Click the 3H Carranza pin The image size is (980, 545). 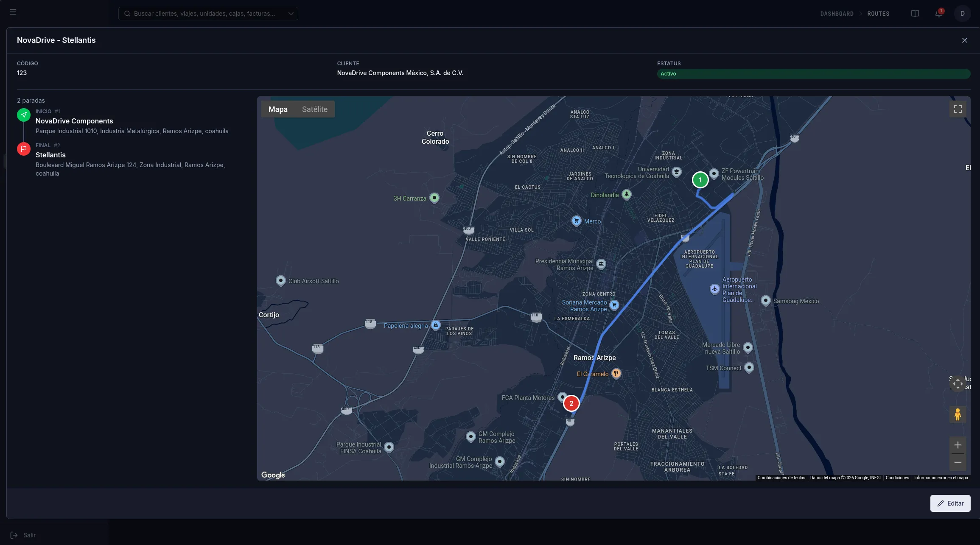[434, 198]
